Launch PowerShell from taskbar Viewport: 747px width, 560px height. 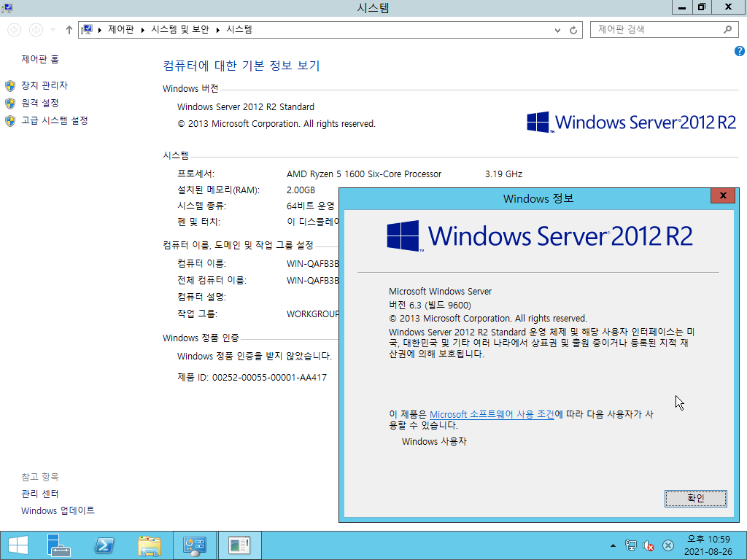click(x=104, y=545)
